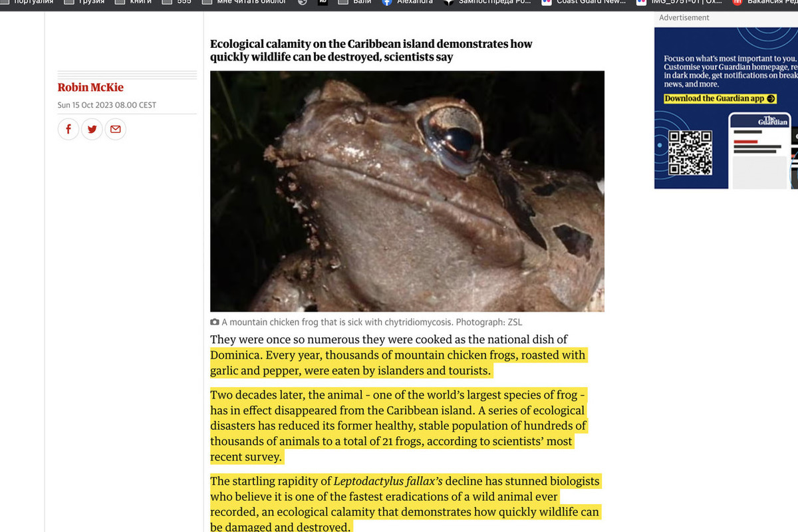The image size is (798, 532).
Task: Open the Зампостпреда bookmark
Action: point(487,2)
